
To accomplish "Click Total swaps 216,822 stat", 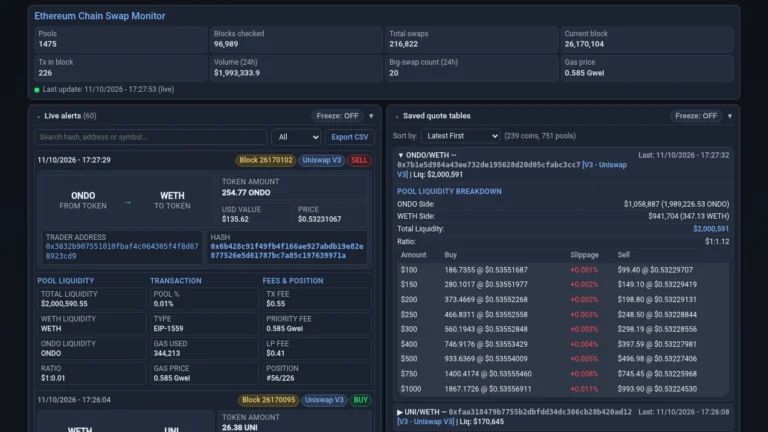I will click(x=472, y=39).
